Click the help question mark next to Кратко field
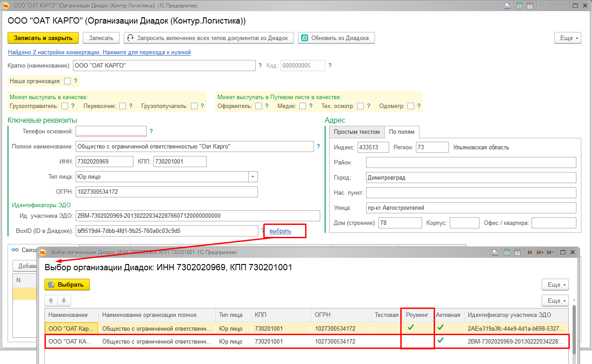592x364 pixels. point(260,66)
